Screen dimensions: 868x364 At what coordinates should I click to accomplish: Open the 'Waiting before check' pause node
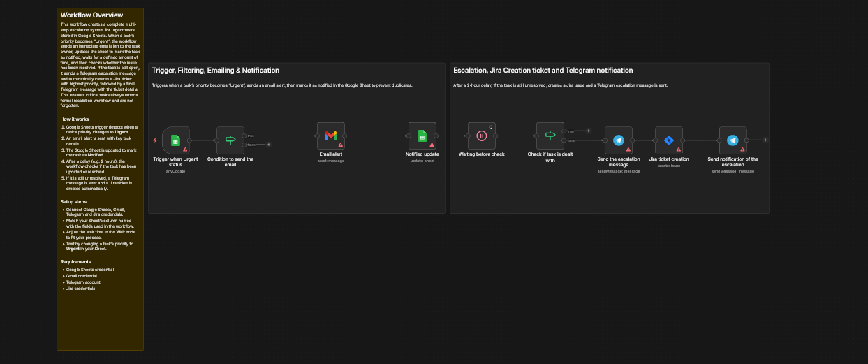coord(481,136)
